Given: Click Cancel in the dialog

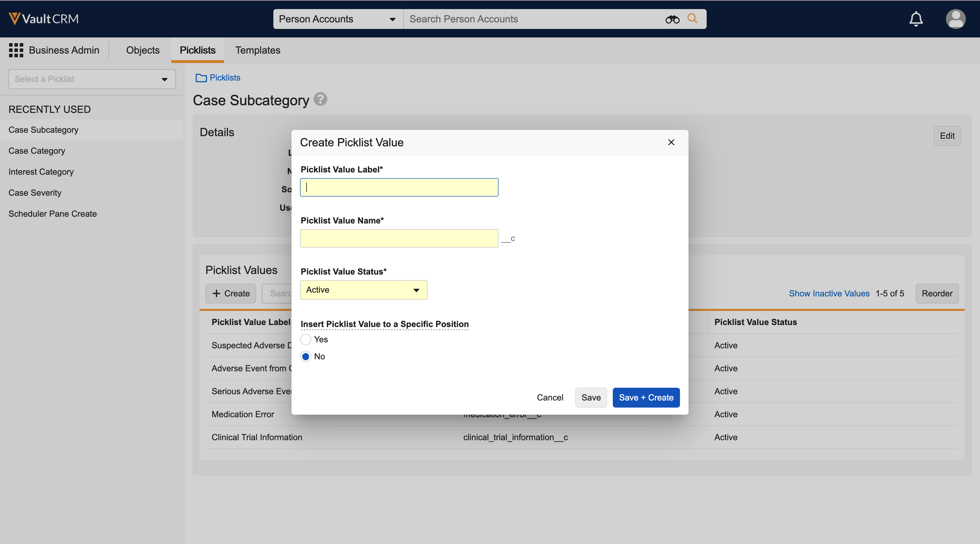Looking at the screenshot, I should 550,398.
